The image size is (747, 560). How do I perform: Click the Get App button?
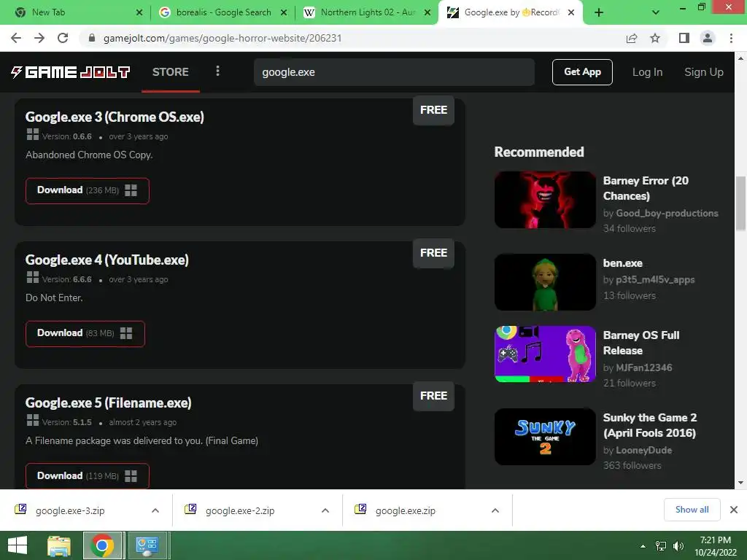pos(582,72)
